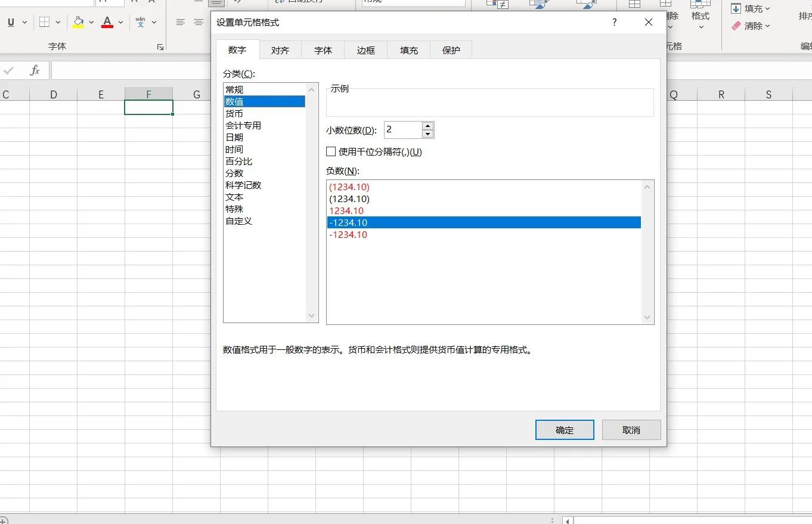Open the 清除 clear dropdown
Screen dimensions: 812x524
[751, 26]
